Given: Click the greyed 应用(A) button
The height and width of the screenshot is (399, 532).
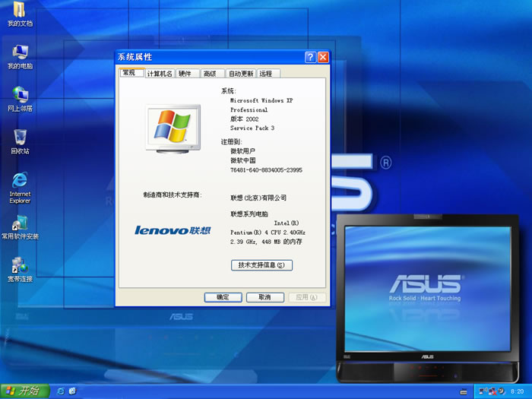Looking at the screenshot, I should [x=307, y=297].
